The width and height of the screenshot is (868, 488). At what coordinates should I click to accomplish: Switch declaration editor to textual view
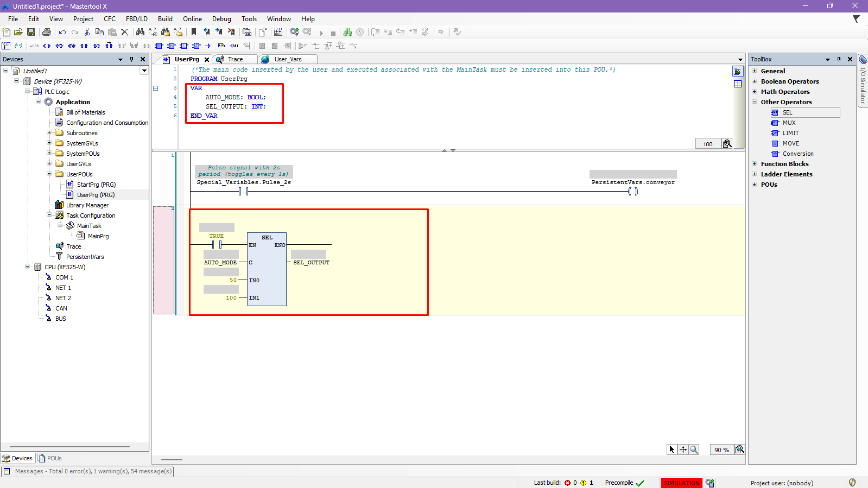pos(737,71)
